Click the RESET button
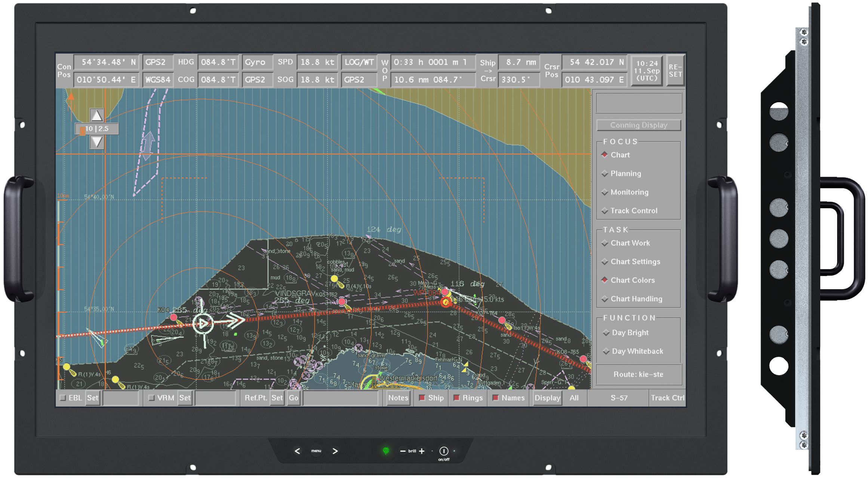Image resolution: width=868 pixels, height=479 pixels. pyautogui.click(x=675, y=71)
